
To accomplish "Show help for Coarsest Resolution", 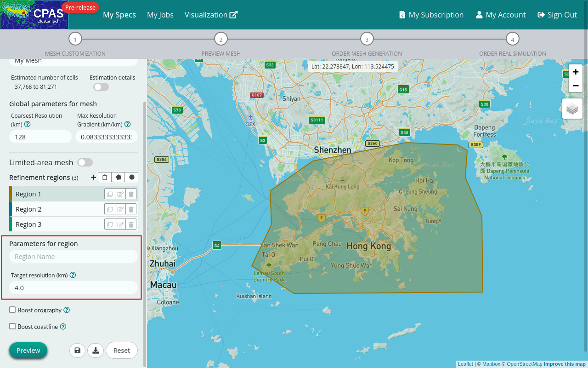I will coord(27,124).
